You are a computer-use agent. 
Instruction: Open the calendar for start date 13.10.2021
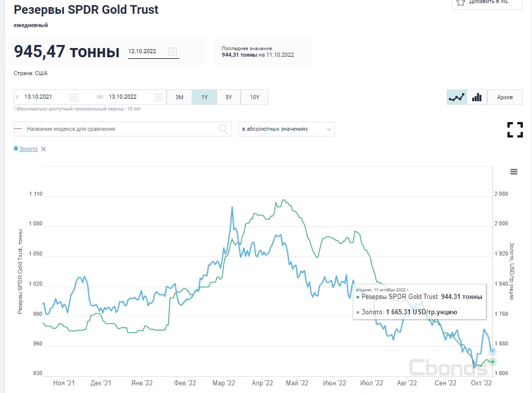pos(74,98)
